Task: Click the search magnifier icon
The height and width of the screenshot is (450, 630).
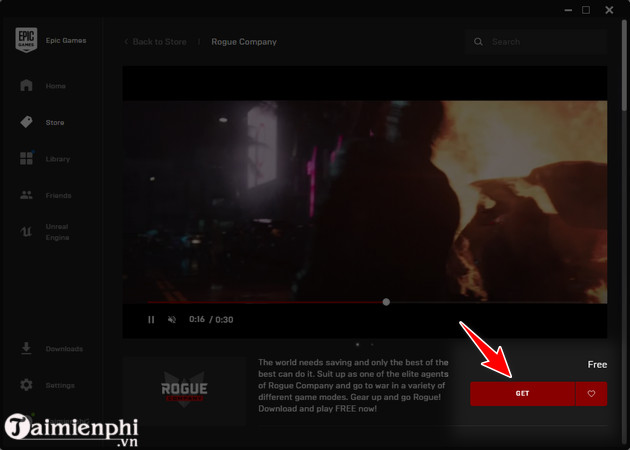Action: click(x=478, y=42)
